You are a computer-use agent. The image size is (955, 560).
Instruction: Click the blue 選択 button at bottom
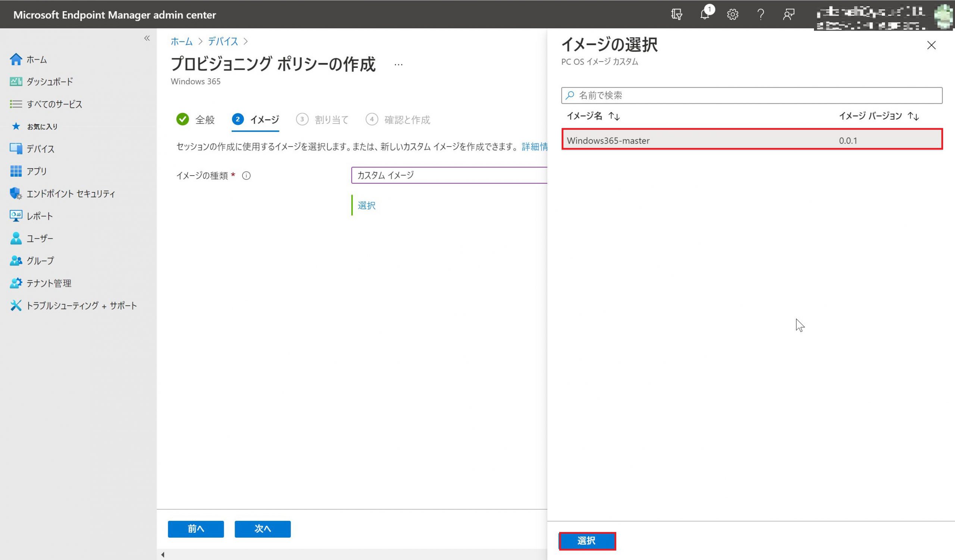coord(587,541)
